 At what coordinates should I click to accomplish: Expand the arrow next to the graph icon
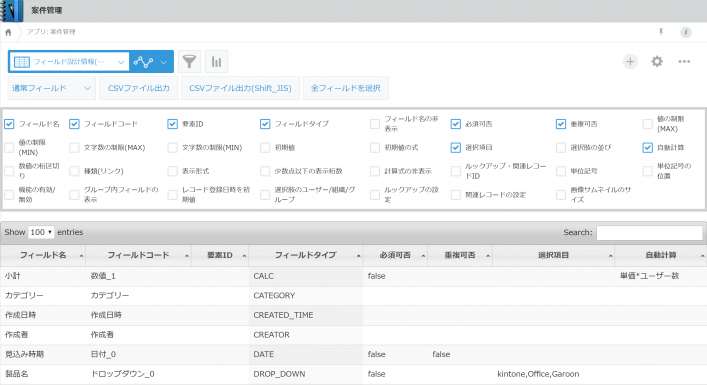(164, 62)
